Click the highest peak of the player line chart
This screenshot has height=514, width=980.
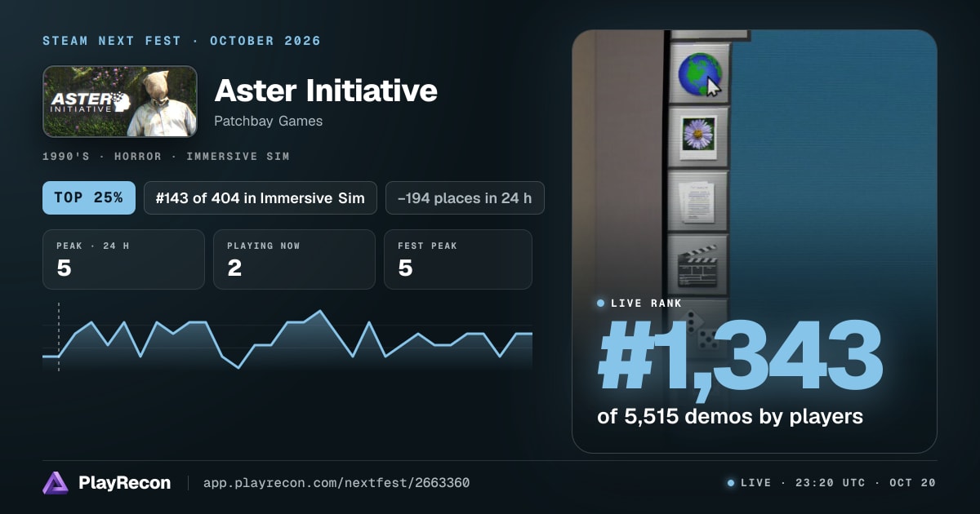320,311
